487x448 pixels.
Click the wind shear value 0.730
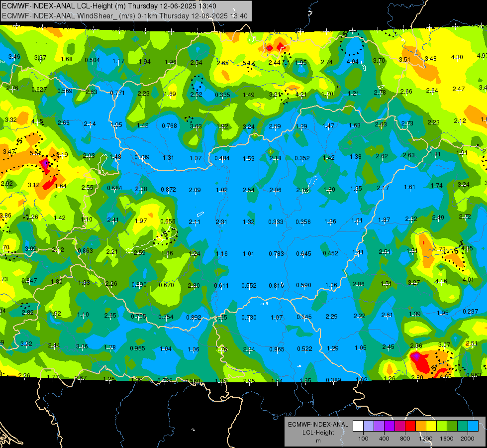click(x=249, y=318)
